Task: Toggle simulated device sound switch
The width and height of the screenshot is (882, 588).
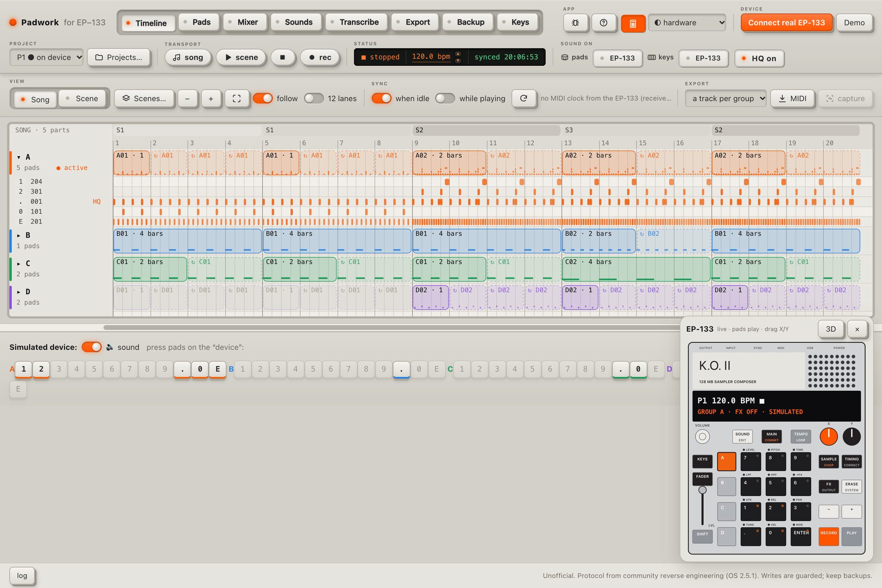Action: click(x=92, y=347)
